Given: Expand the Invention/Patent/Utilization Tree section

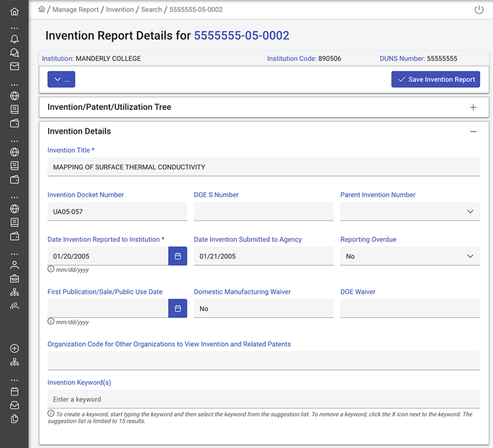Looking at the screenshot, I should click(473, 107).
